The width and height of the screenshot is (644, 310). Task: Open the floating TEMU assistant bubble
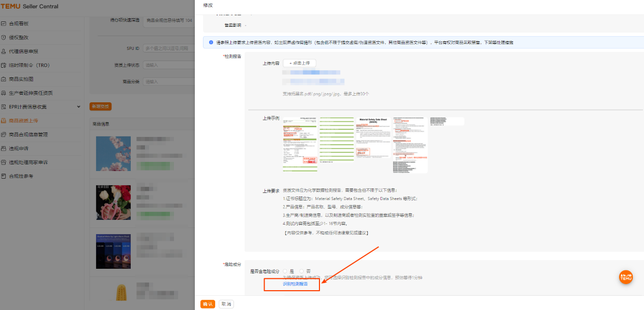(626, 277)
